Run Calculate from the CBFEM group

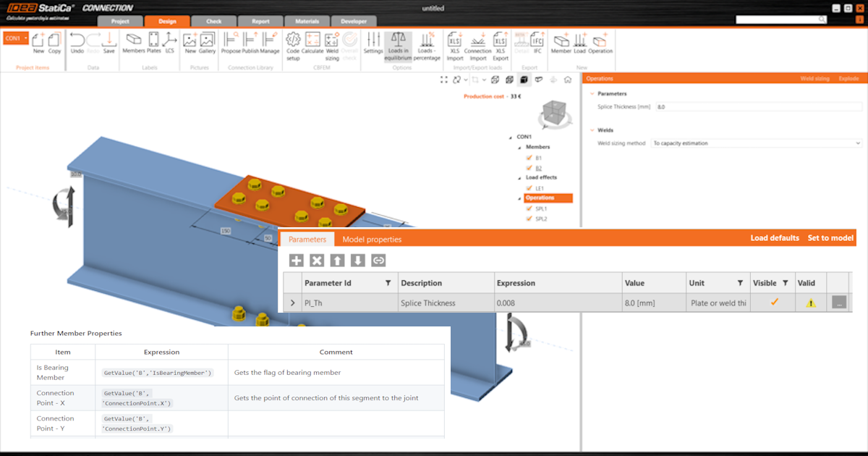tap(311, 43)
